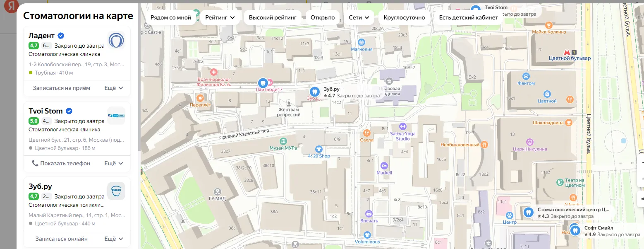The width and height of the screenshot is (644, 249).
Task: Open the Tvoi Stom clinic title
Action: [45, 111]
